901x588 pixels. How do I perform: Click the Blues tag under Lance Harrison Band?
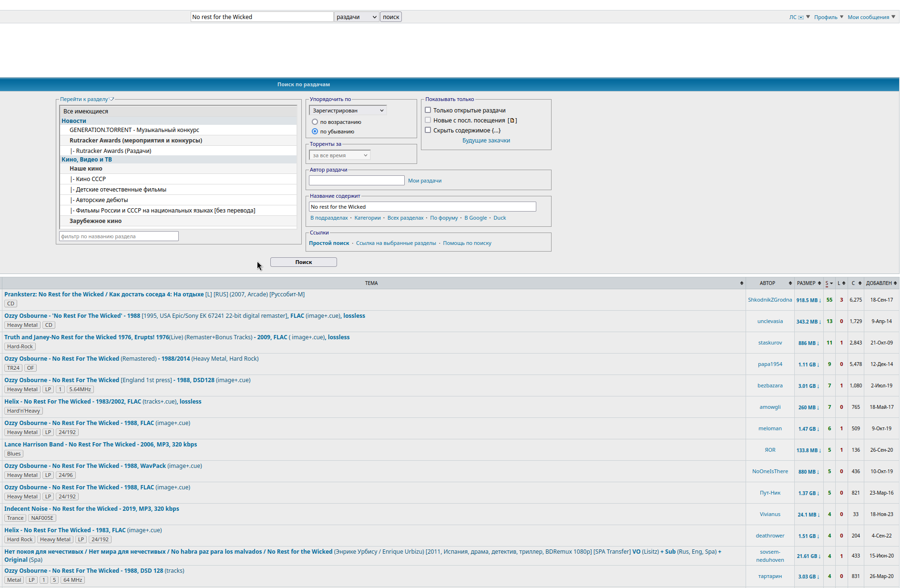[x=14, y=454]
